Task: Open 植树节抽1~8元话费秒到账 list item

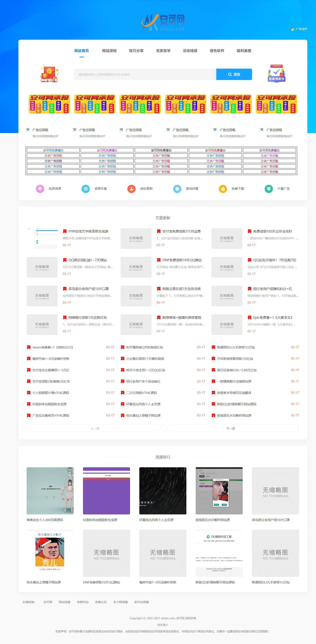Action: (51, 359)
